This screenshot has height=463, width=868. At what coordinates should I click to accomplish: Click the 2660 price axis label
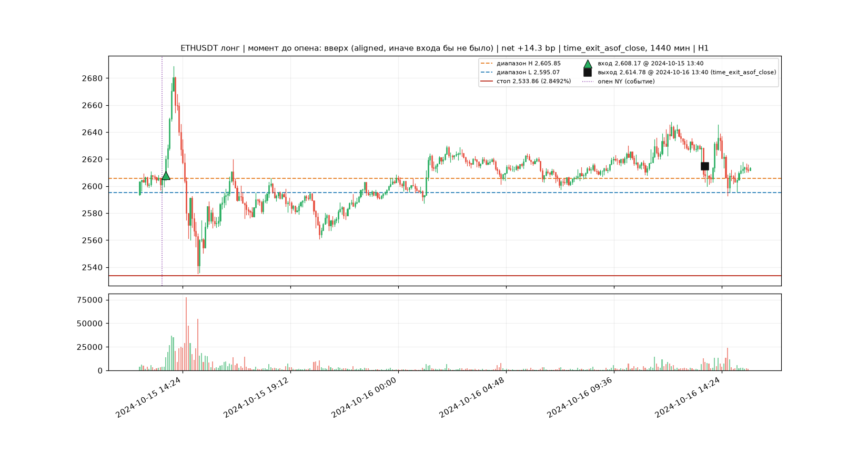pyautogui.click(x=92, y=106)
